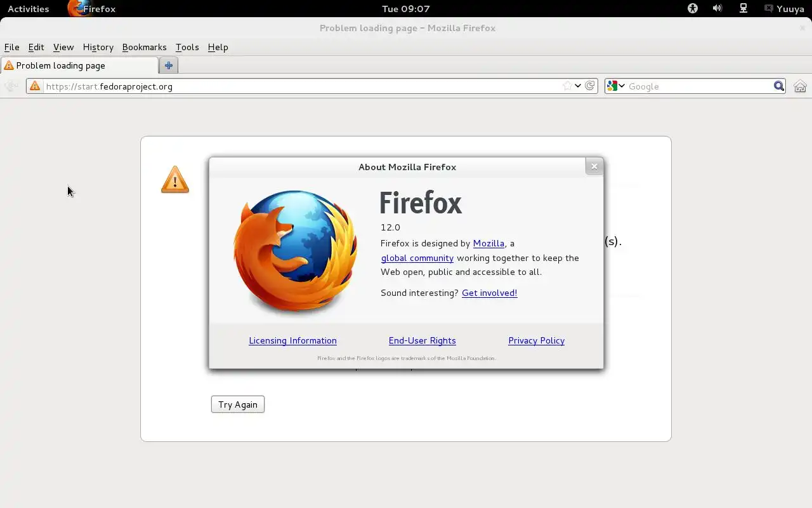This screenshot has height=508, width=812.
Task: Click the Firefox logo in About dialog
Action: pyautogui.click(x=296, y=251)
